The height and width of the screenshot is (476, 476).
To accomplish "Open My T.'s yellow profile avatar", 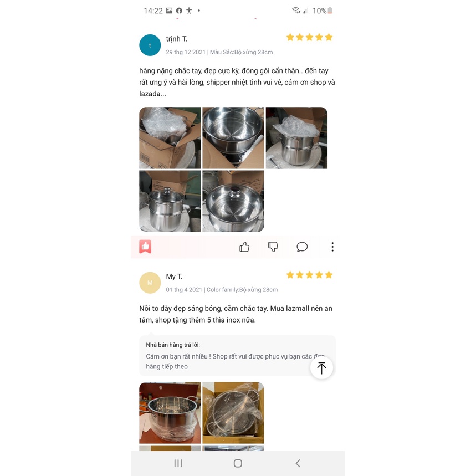I will [x=150, y=283].
